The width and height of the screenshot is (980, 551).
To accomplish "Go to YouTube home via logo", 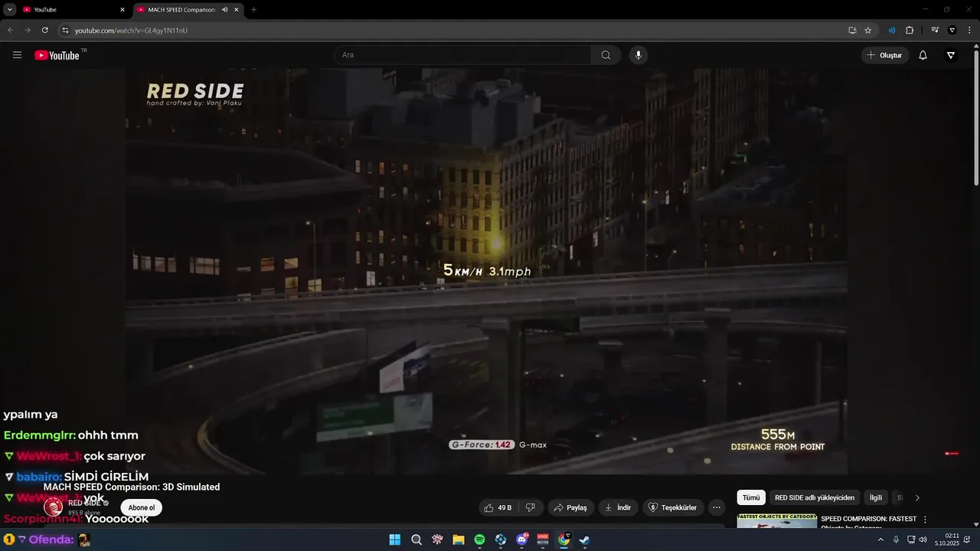I will coord(57,55).
